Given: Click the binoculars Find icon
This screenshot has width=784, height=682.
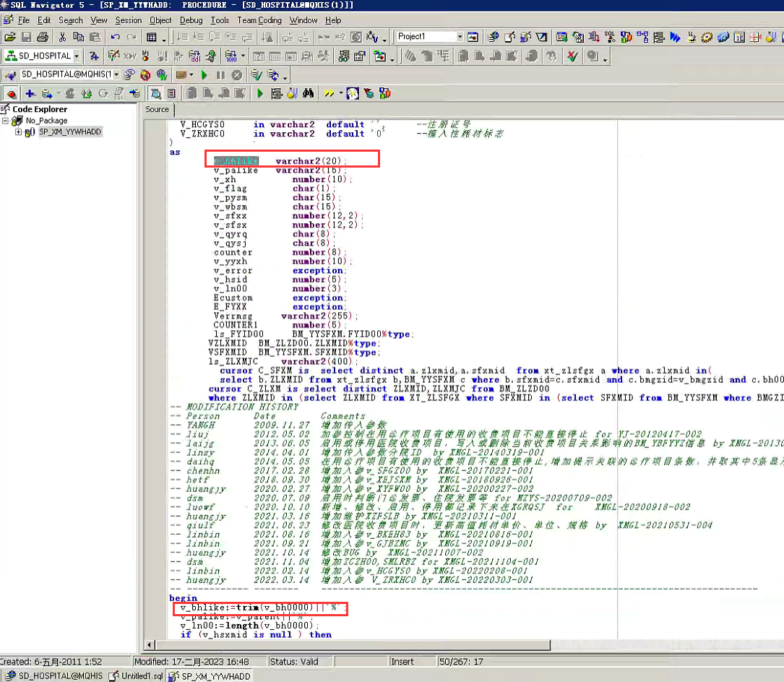Looking at the screenshot, I should [x=309, y=93].
